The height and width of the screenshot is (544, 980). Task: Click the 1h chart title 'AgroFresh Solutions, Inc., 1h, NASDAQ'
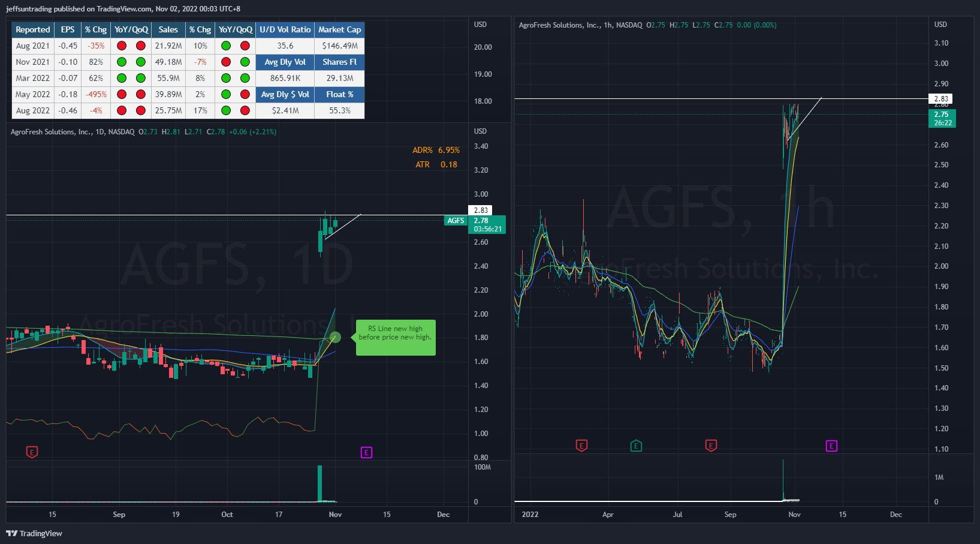click(x=580, y=25)
